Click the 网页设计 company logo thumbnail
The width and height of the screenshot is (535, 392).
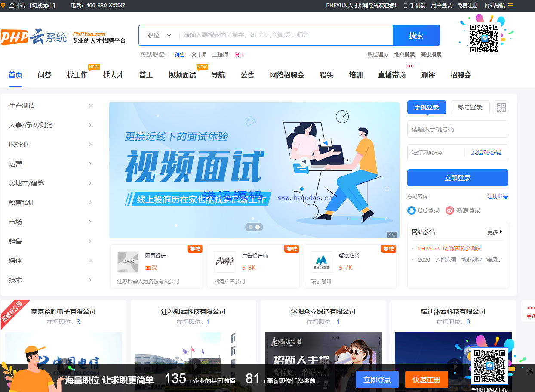point(128,262)
